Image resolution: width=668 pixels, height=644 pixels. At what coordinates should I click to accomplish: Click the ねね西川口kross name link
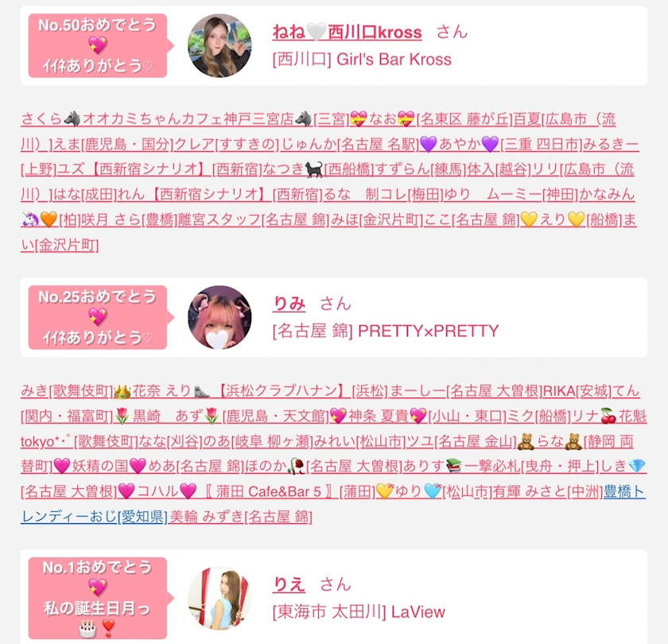click(348, 33)
